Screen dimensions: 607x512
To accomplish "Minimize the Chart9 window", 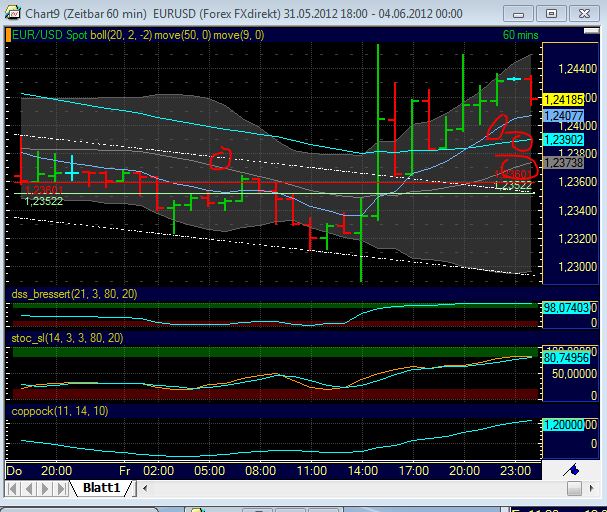I will click(518, 14).
